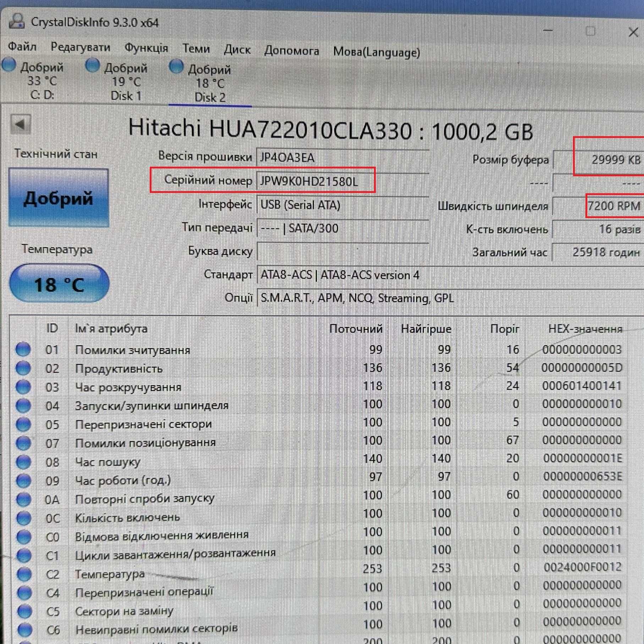Click the Ім'я атрибута column header
Screen dimensions: 644x644
111,328
